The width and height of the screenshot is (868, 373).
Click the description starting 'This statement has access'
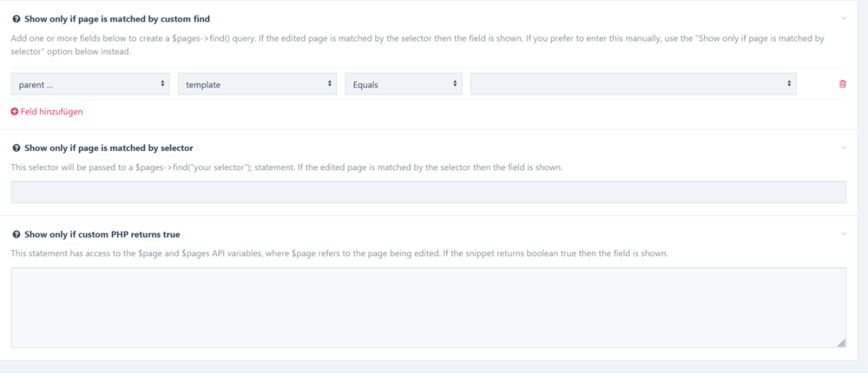click(340, 253)
